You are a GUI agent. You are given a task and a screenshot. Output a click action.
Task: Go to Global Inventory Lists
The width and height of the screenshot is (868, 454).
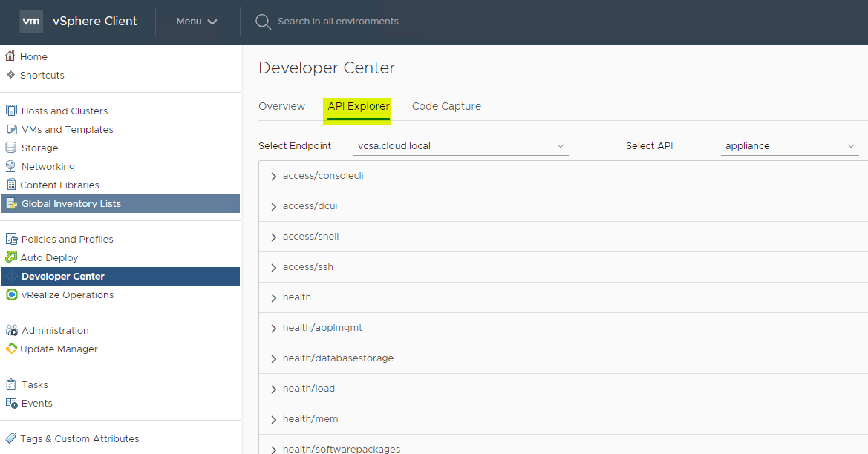tap(71, 203)
